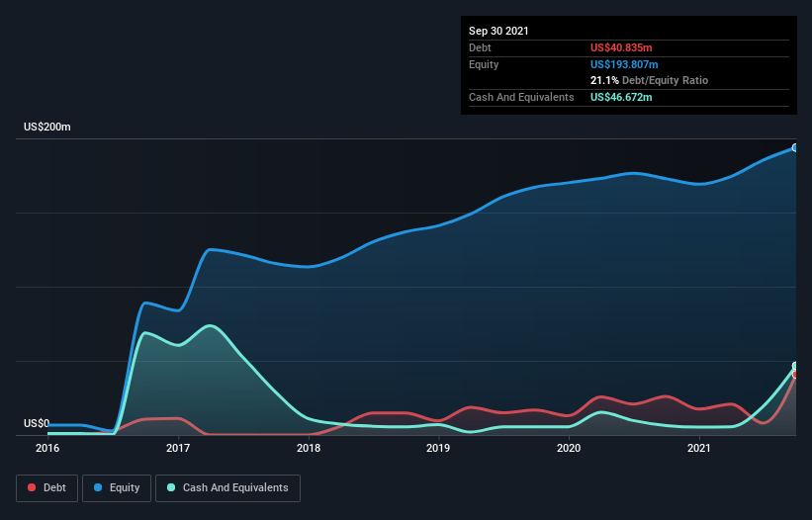812x520 pixels.
Task: Toggle the Cash And Equivalents legend button
Action: (x=227, y=488)
